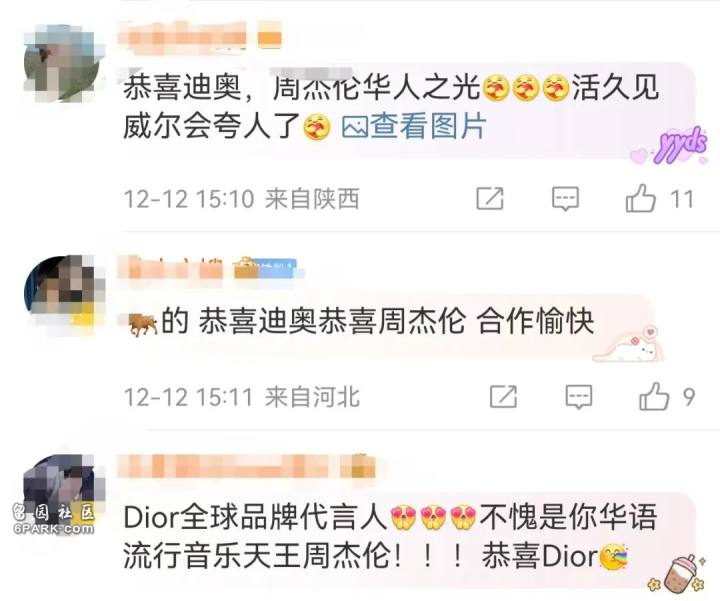Viewport: 720px width, 601px height.
Task: Open reply icon on Shaanxi comment
Action: tap(565, 198)
